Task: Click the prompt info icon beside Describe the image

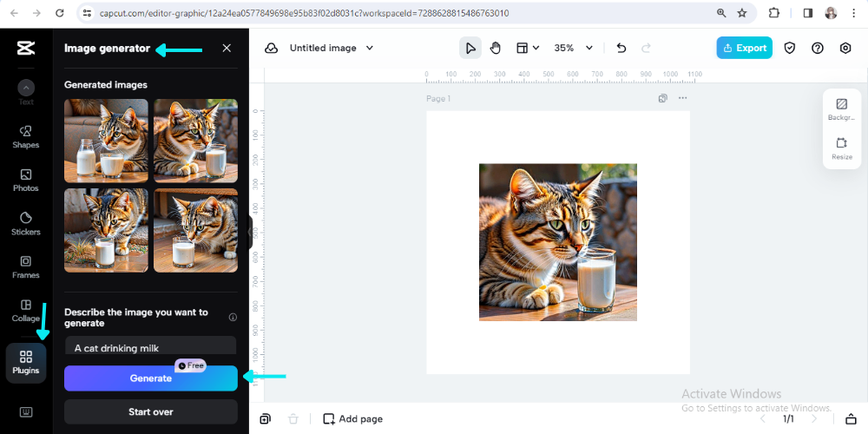Action: 233,317
